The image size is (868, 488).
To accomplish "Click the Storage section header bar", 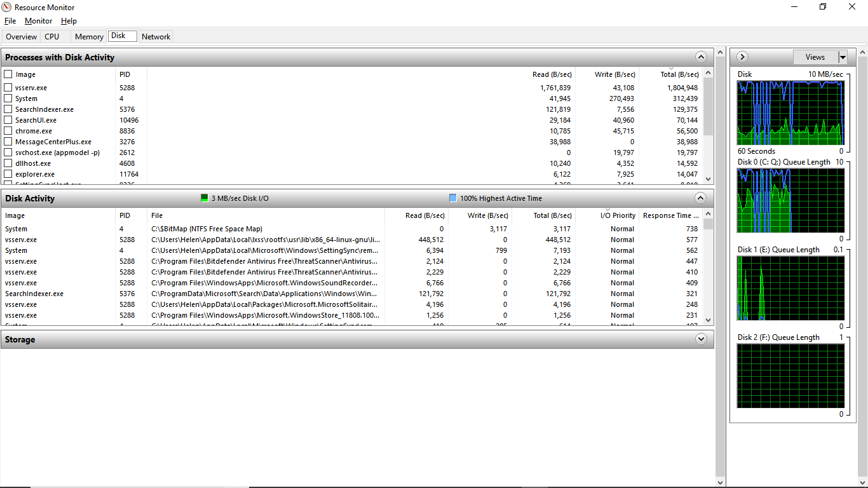I will (x=357, y=339).
